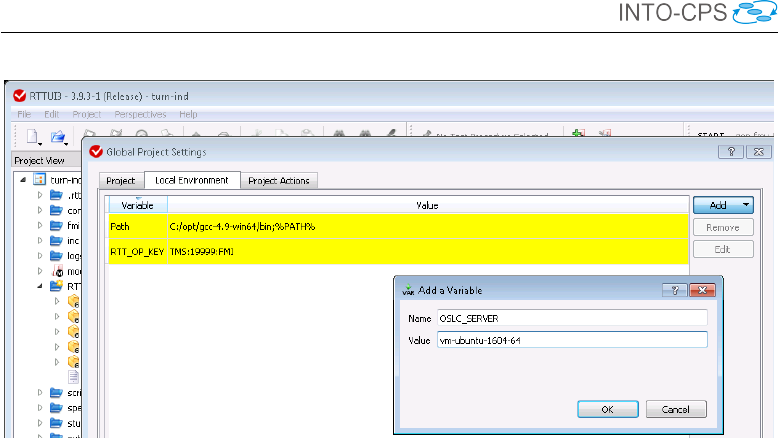The height and width of the screenshot is (438, 778).
Task: Expand the 'con' folder node
Action: pos(40,210)
